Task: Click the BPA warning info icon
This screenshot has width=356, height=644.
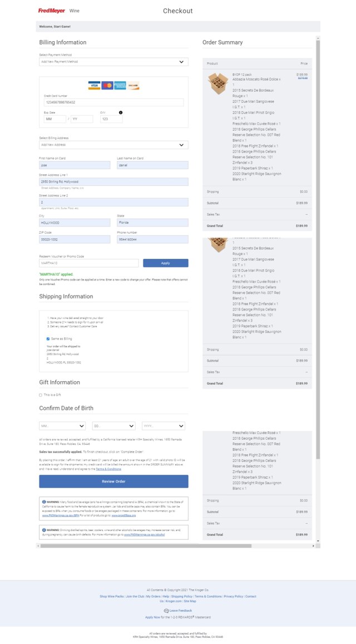Action: pyautogui.click(x=44, y=502)
